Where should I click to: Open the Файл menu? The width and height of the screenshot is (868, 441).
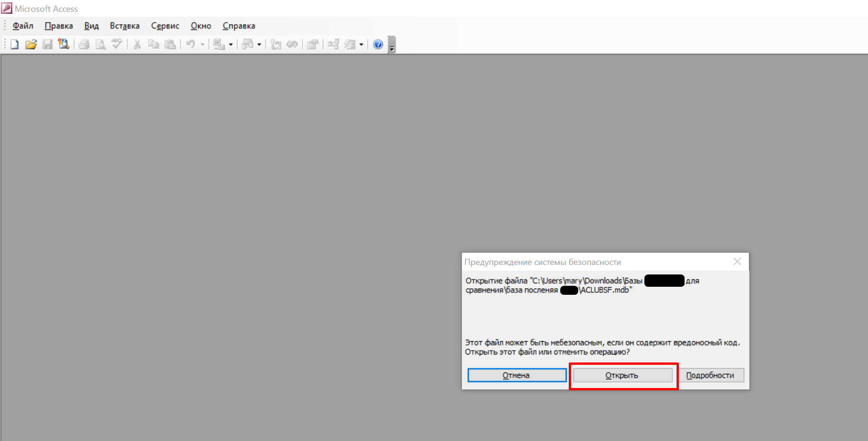tap(23, 26)
